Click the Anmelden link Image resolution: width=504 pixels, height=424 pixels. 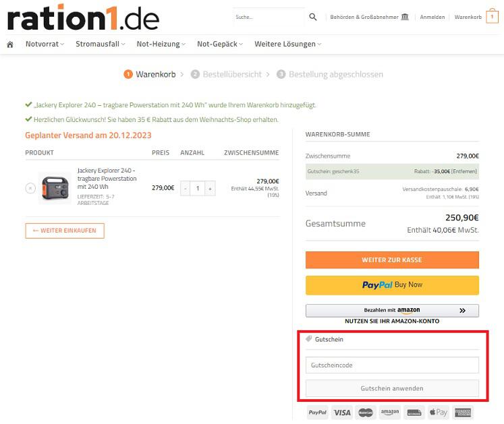point(432,17)
